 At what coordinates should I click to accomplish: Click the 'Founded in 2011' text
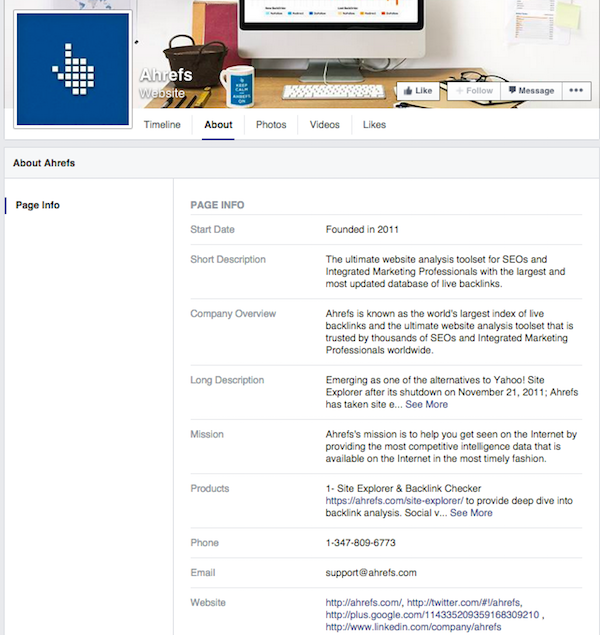(x=362, y=230)
